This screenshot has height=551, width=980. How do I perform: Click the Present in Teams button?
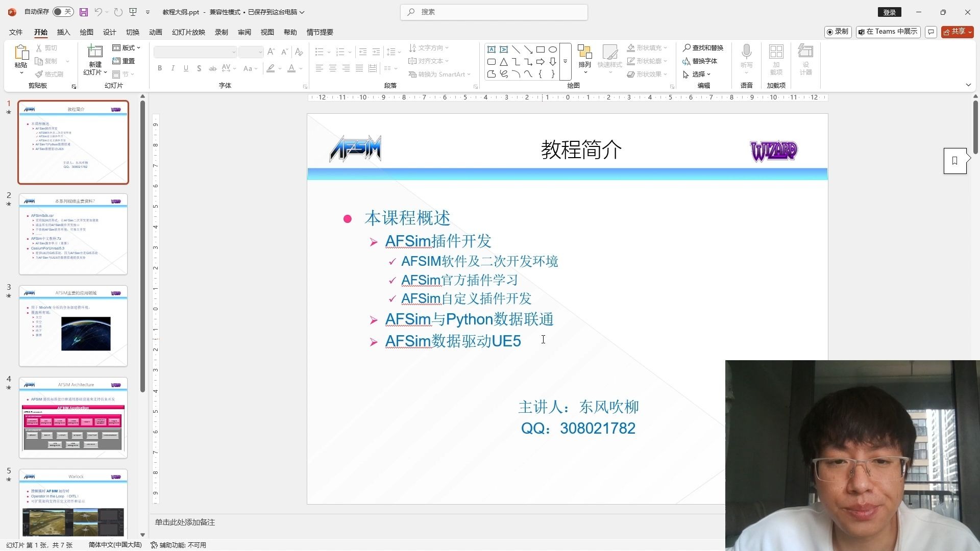[x=888, y=32]
